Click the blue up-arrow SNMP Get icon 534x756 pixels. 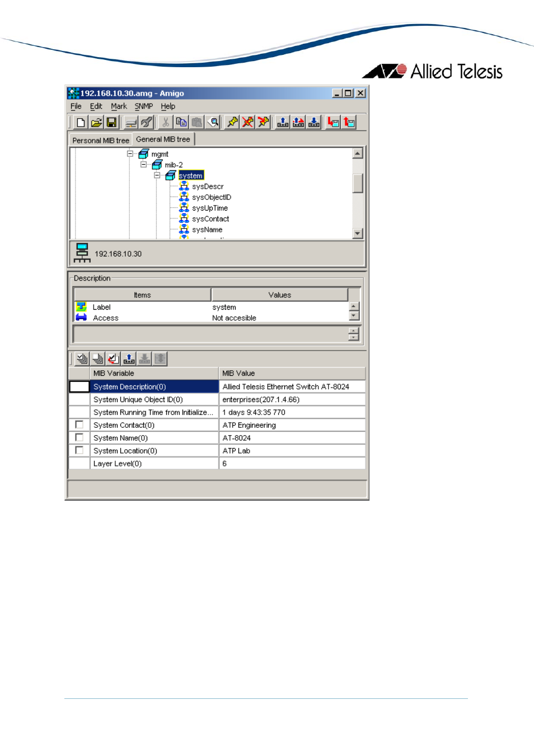[283, 122]
